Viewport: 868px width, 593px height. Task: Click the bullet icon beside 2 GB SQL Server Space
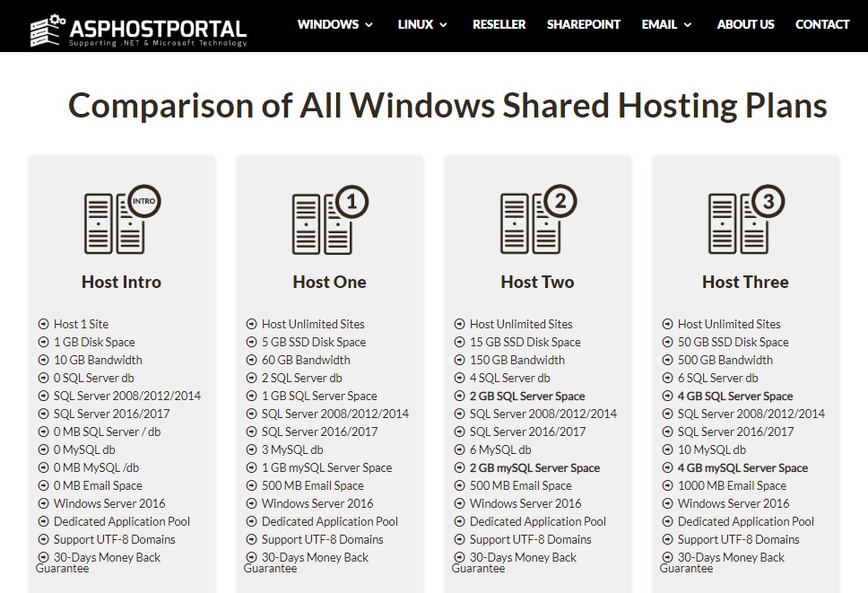(459, 396)
